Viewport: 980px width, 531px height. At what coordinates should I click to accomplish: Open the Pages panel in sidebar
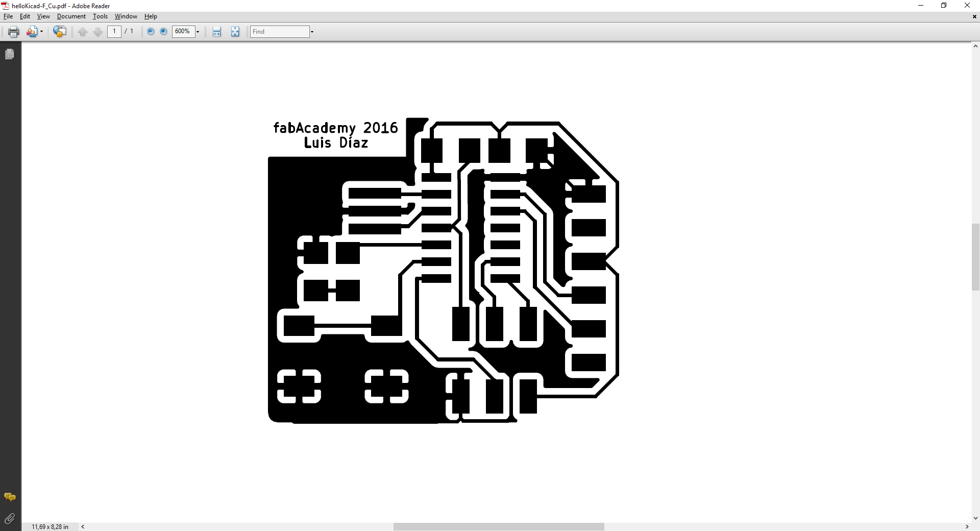pyautogui.click(x=10, y=54)
